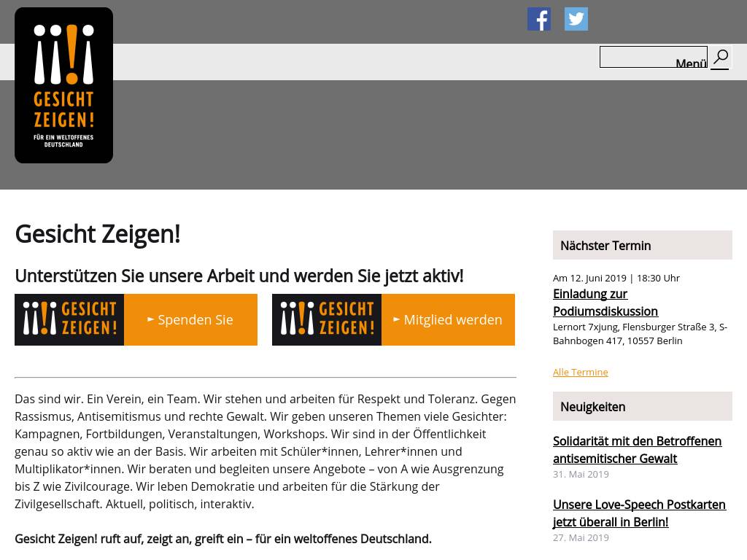
Task: Click the arrow before Spenden Sie
Action: click(x=151, y=319)
